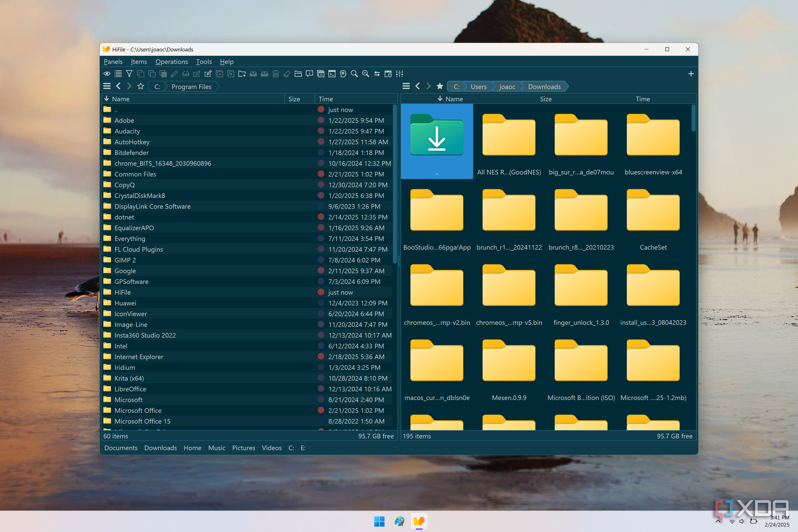Viewport: 798px width, 532px height.
Task: Click the left panel vertical scrollbar
Action: point(395,183)
